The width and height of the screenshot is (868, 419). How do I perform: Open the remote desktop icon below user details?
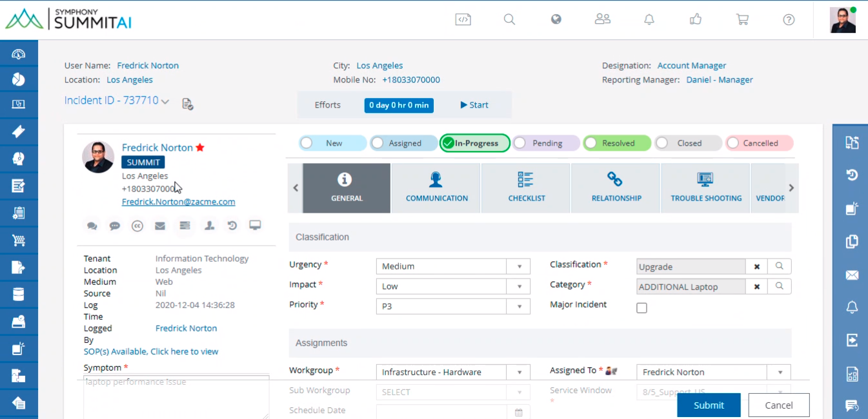(255, 225)
